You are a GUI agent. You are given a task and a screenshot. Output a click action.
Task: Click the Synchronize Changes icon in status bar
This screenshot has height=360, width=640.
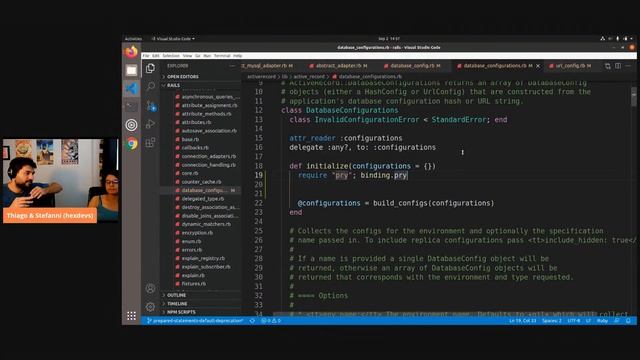pyautogui.click(x=252, y=321)
